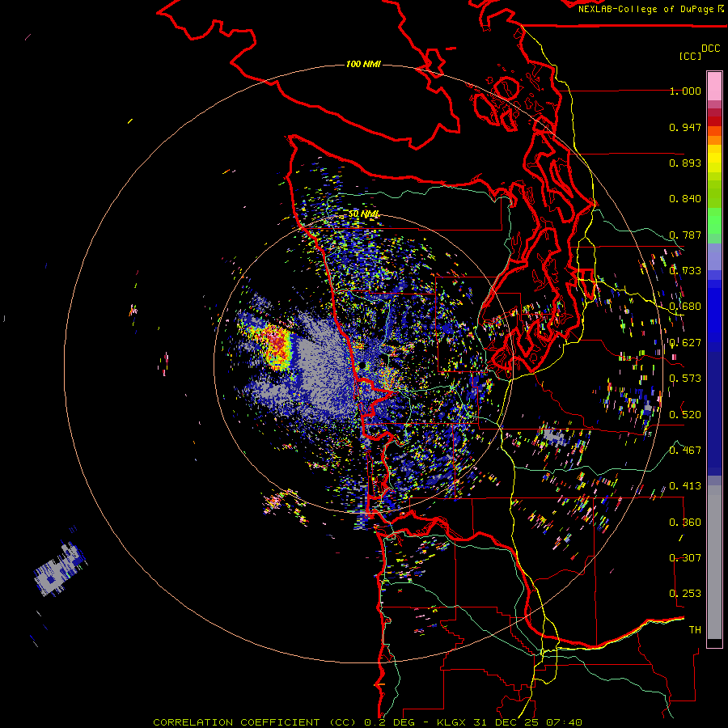Click the [CC] legend unit label
The width and height of the screenshot is (728, 728).
690,56
